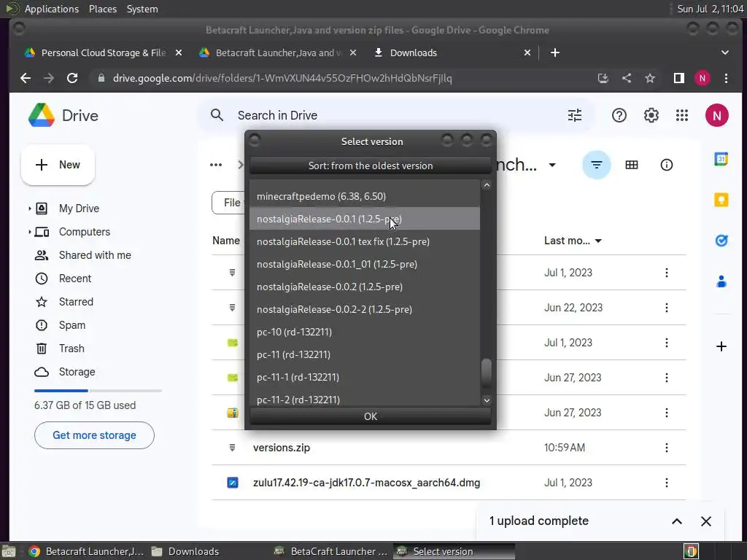The height and width of the screenshot is (560, 747).
Task: Click the Chrome back arrow
Action: pyautogui.click(x=26, y=78)
